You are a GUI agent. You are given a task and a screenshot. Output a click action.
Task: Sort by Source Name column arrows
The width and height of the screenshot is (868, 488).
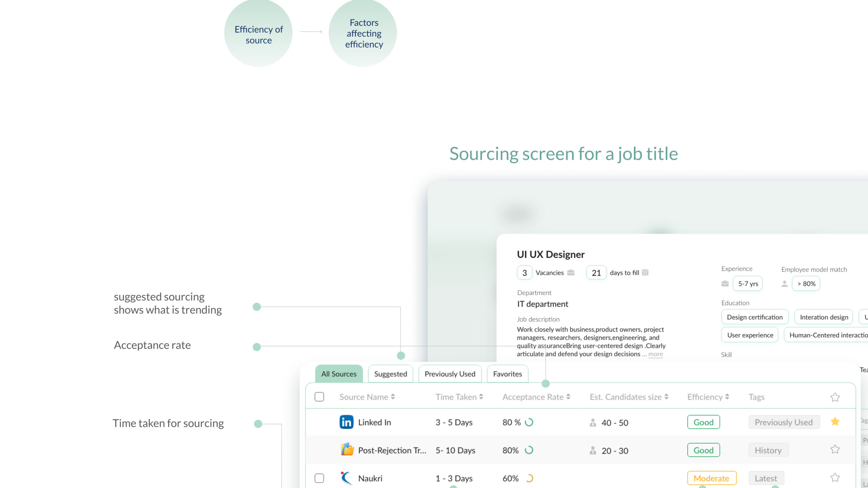(393, 397)
